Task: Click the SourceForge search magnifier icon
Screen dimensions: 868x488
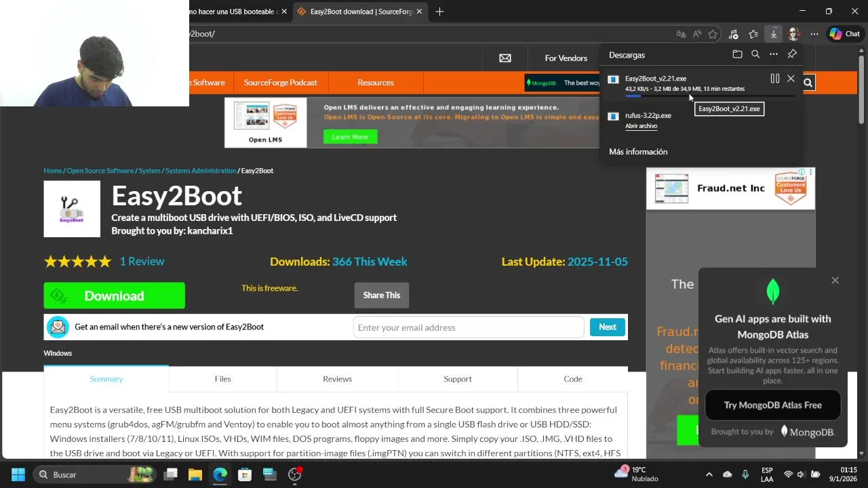Action: click(x=808, y=83)
